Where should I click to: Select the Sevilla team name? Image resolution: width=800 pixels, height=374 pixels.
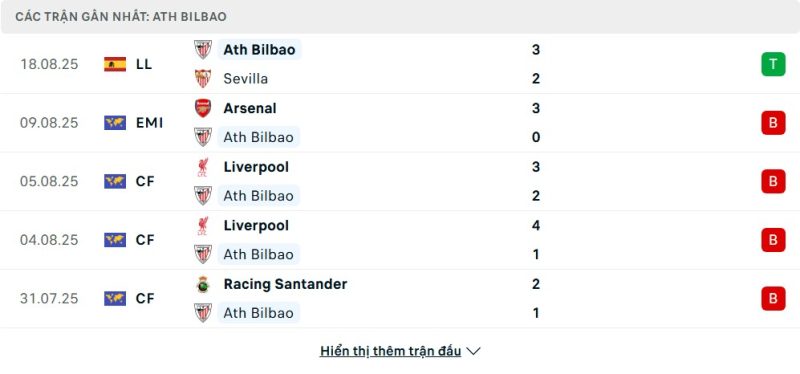(x=245, y=79)
